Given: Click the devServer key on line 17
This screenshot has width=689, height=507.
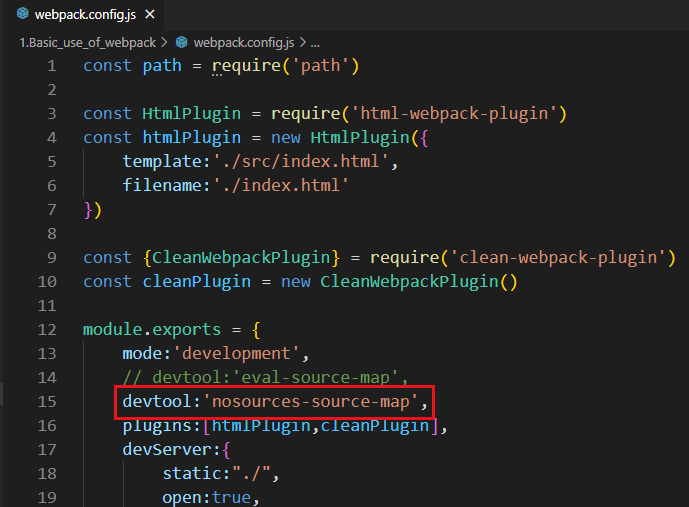Looking at the screenshot, I should tap(167, 449).
